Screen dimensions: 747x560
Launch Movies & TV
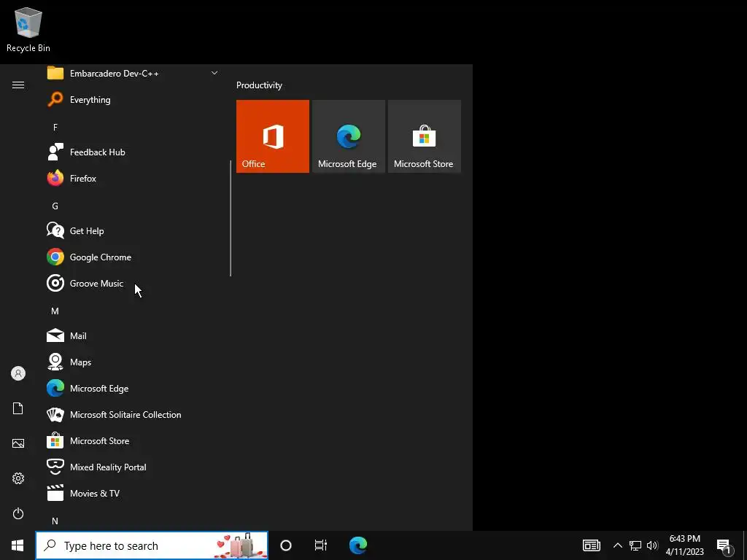click(x=132, y=494)
